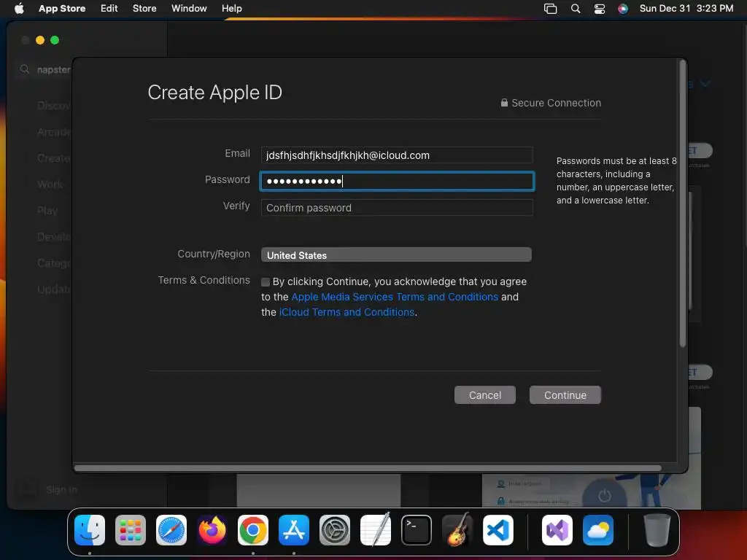Open the Apple menu
The image size is (747, 560).
[x=19, y=8]
